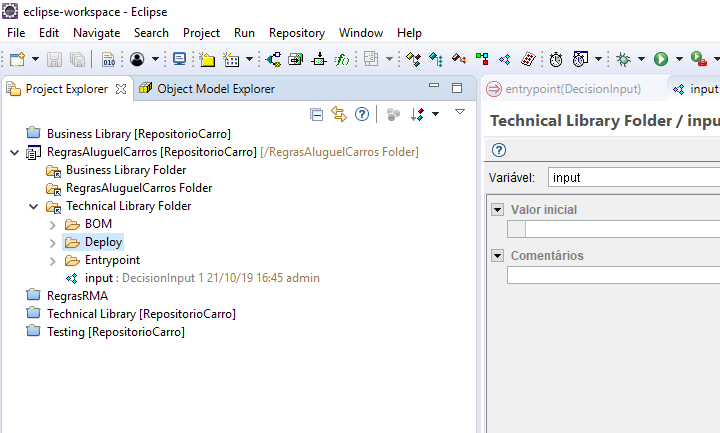The image size is (720, 433).
Task: Click the Save All toolbar icon
Action: [77, 59]
